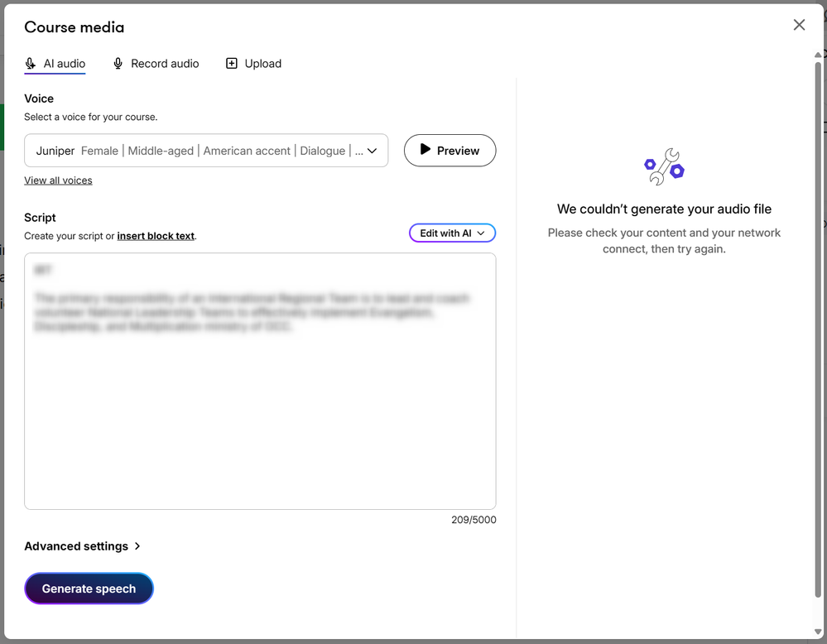
Task: Click the wrench and nuts error illustration
Action: 664,166
